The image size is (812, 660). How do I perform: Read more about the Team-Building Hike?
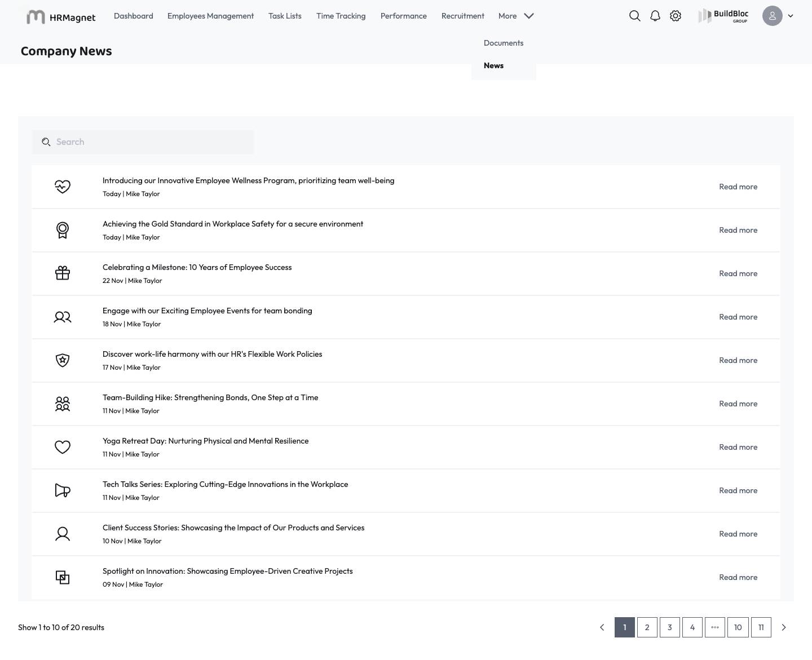[738, 404]
